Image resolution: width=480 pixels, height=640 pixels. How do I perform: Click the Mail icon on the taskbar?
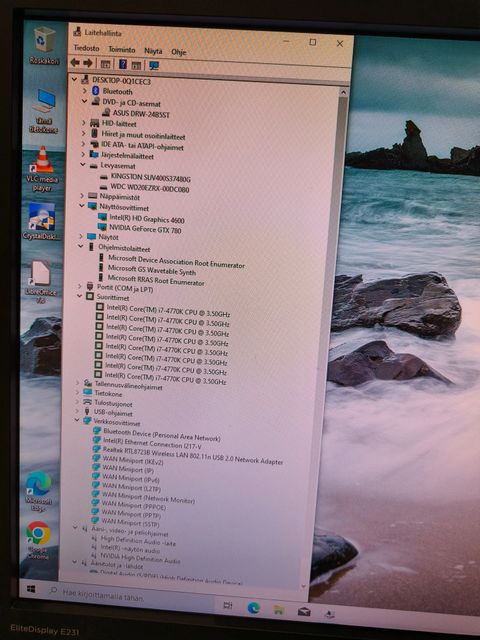304,611
